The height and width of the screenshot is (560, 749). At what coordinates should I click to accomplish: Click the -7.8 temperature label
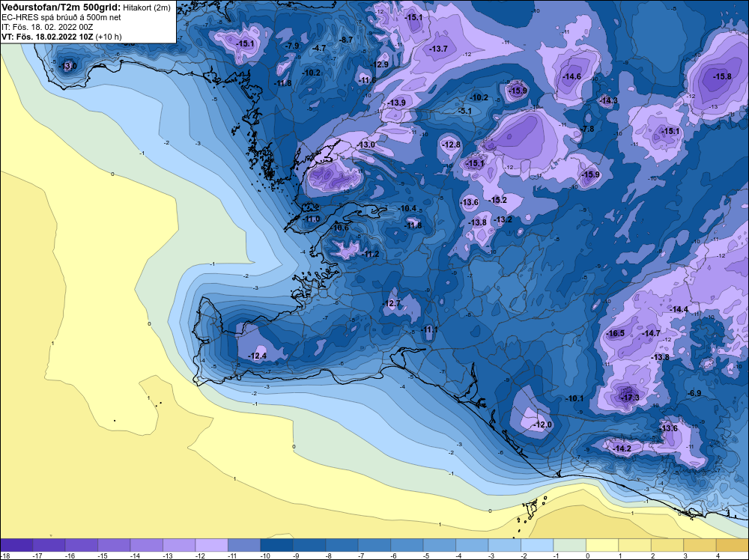587,129
